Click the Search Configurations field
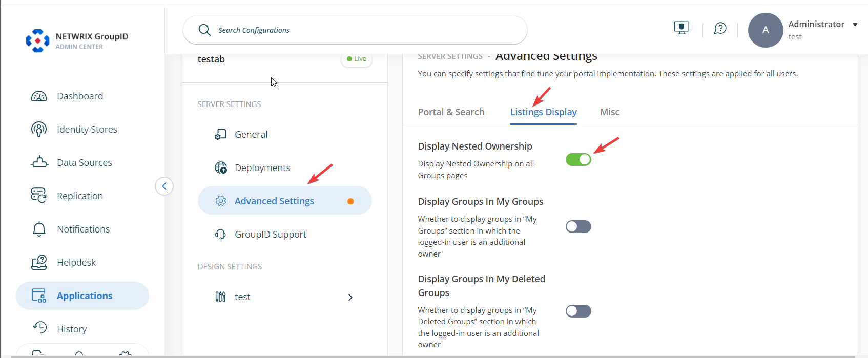 (x=355, y=30)
